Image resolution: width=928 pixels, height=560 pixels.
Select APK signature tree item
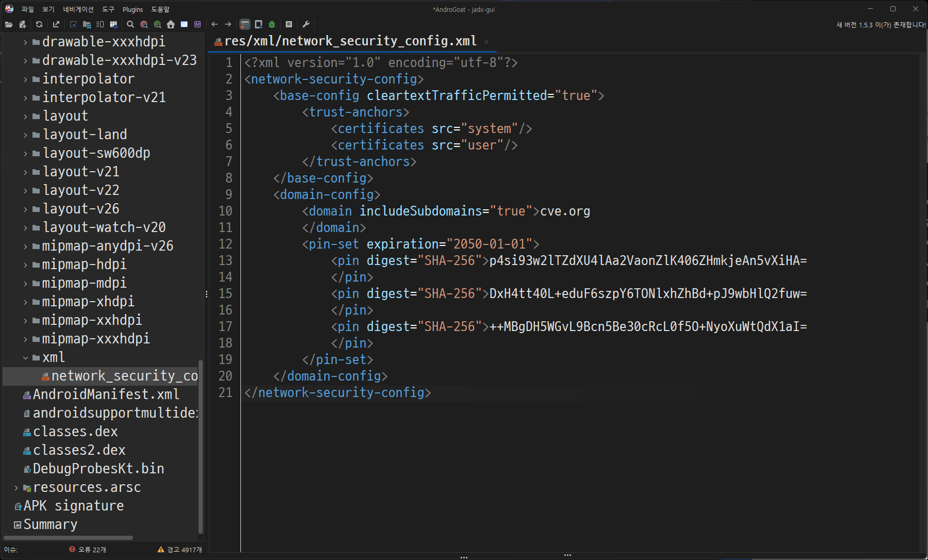point(74,506)
